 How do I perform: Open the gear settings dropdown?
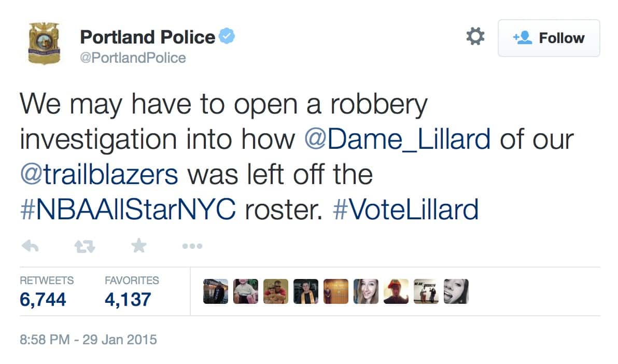pos(475,37)
